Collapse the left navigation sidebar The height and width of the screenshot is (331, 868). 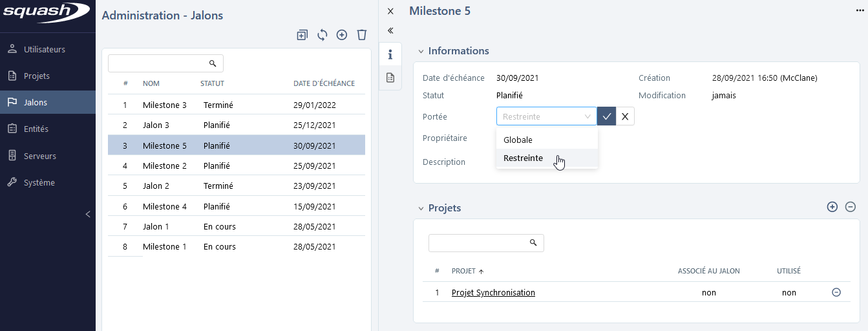tap(88, 214)
